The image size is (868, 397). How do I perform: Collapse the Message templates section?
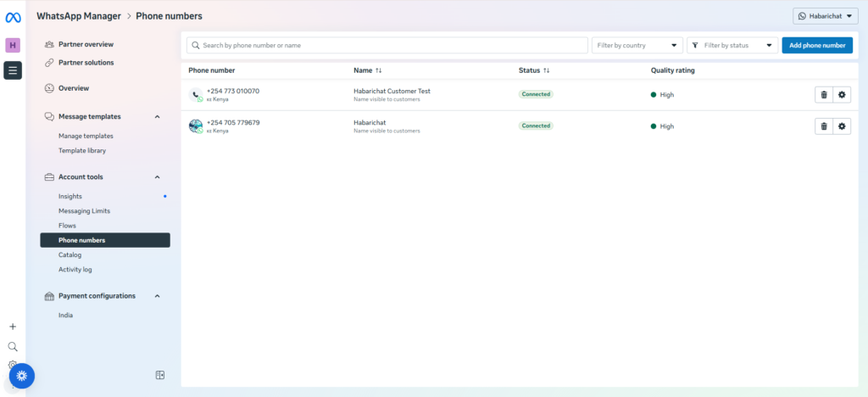pos(157,117)
